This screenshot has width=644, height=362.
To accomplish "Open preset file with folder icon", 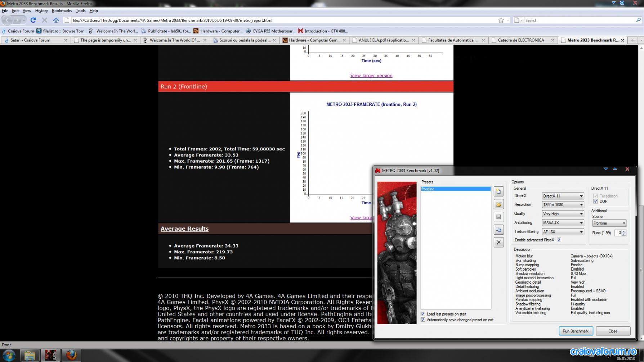I will pyautogui.click(x=498, y=204).
